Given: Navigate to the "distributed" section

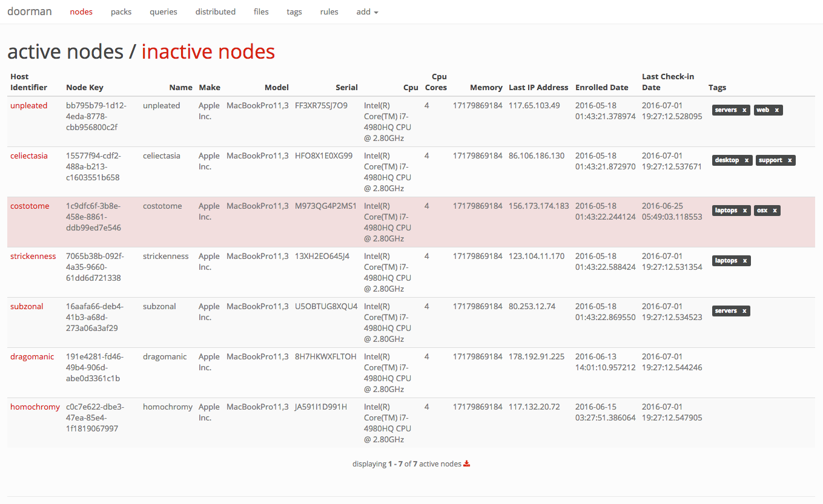Looking at the screenshot, I should coord(215,11).
